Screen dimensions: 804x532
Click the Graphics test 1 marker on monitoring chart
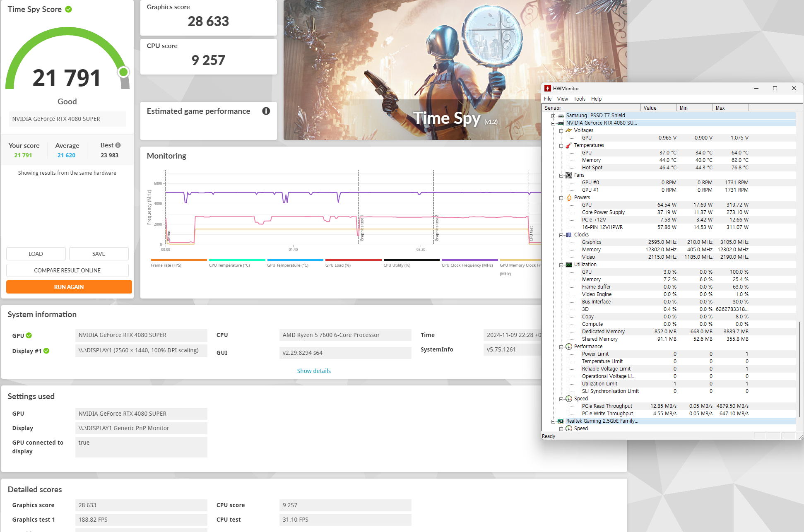coord(362,229)
